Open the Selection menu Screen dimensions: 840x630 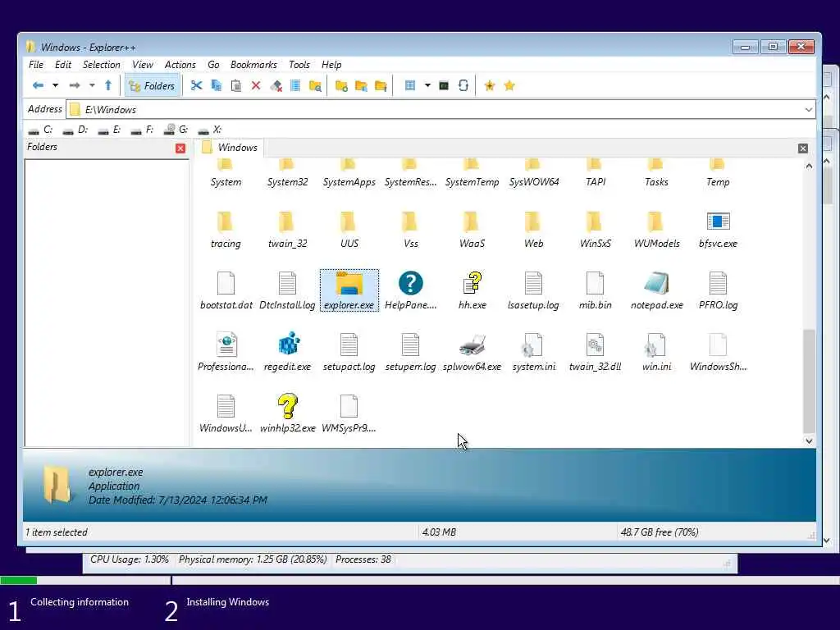pos(101,64)
